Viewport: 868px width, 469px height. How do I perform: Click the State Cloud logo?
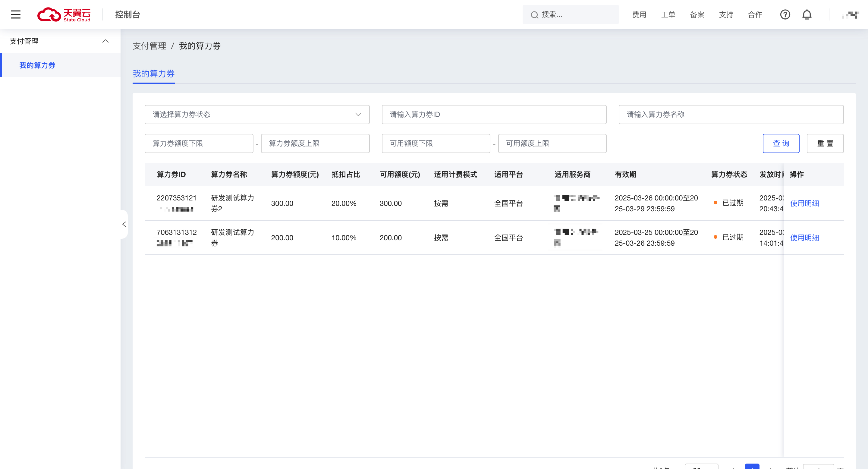tap(64, 14)
